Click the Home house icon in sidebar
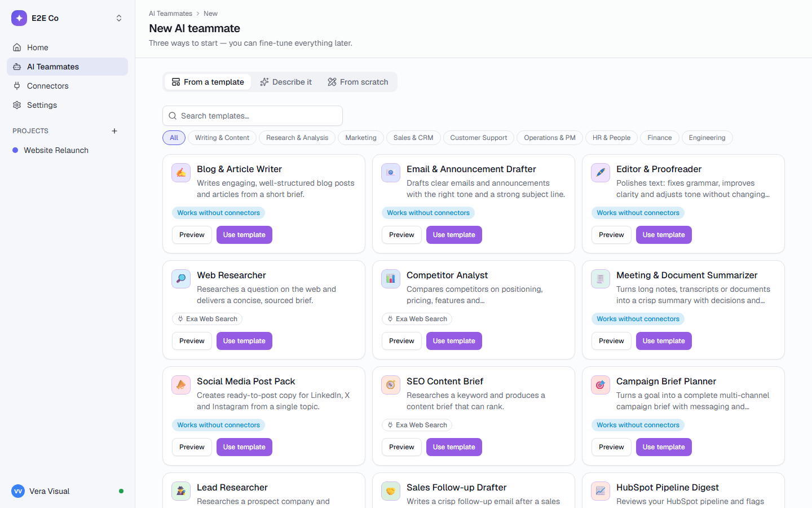The height and width of the screenshot is (508, 812). [17, 47]
